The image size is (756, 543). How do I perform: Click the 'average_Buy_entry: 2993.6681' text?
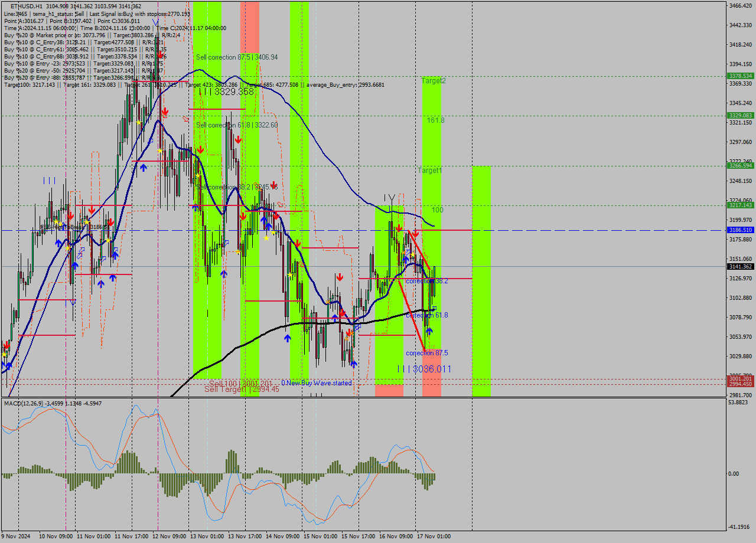pos(346,84)
